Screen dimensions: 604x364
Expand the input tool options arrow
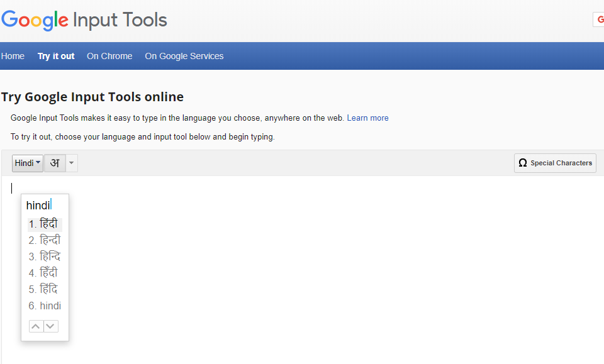tap(72, 163)
